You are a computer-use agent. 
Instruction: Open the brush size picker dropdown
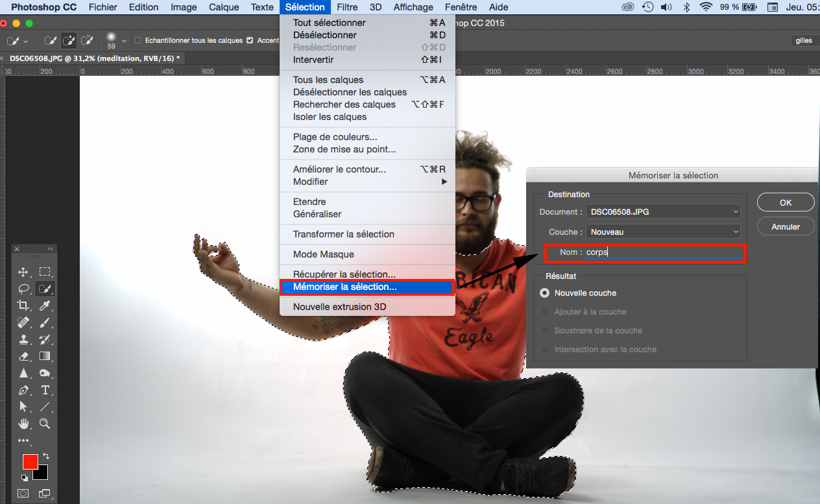(122, 40)
